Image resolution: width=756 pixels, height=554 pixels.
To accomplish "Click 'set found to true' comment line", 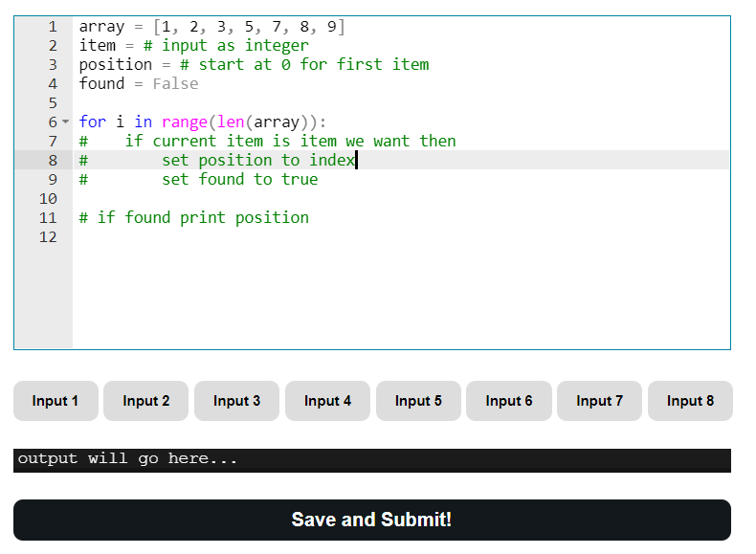I will click(x=239, y=179).
